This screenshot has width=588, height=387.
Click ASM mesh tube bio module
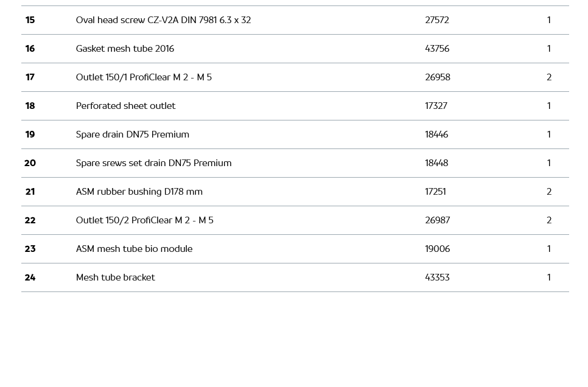(x=134, y=249)
